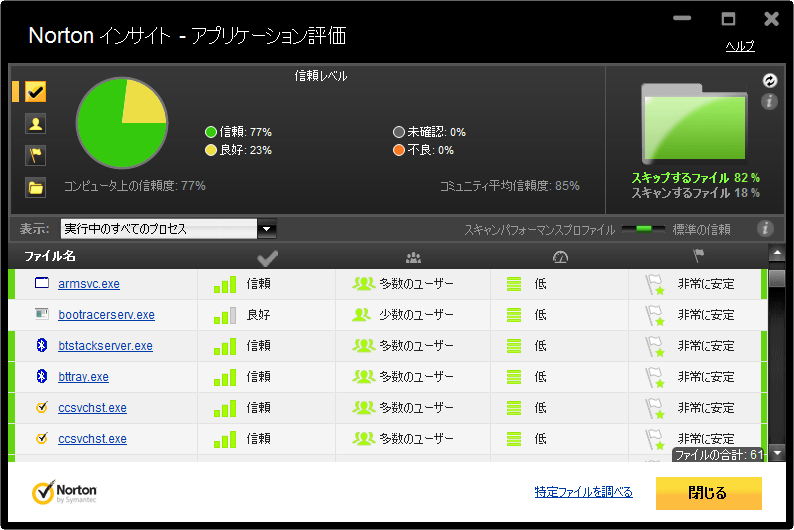Open armsvc.exe file details

point(89,284)
